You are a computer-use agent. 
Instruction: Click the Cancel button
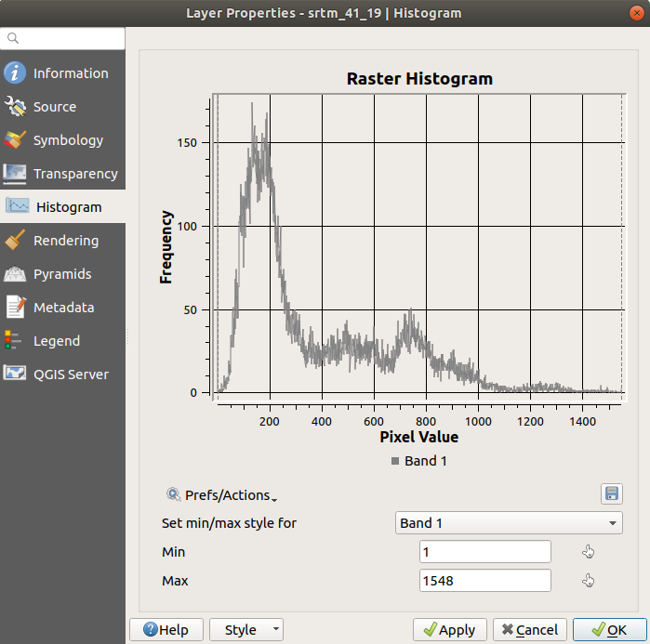point(529,630)
